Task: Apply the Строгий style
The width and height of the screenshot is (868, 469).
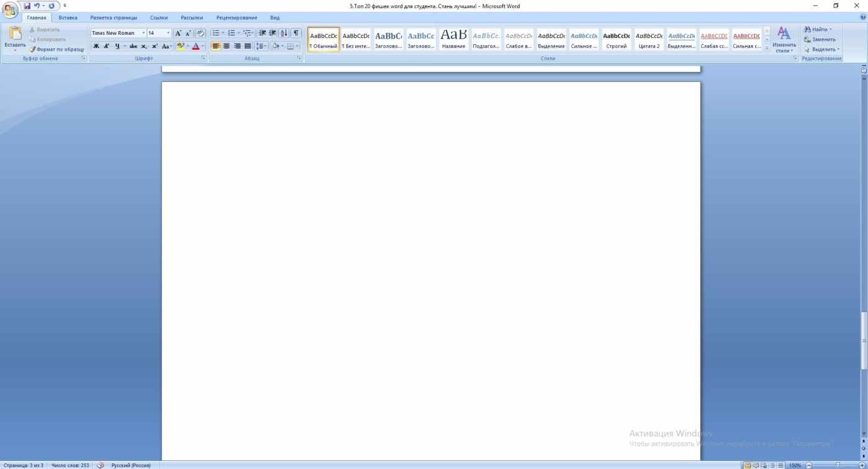Action: [617, 40]
